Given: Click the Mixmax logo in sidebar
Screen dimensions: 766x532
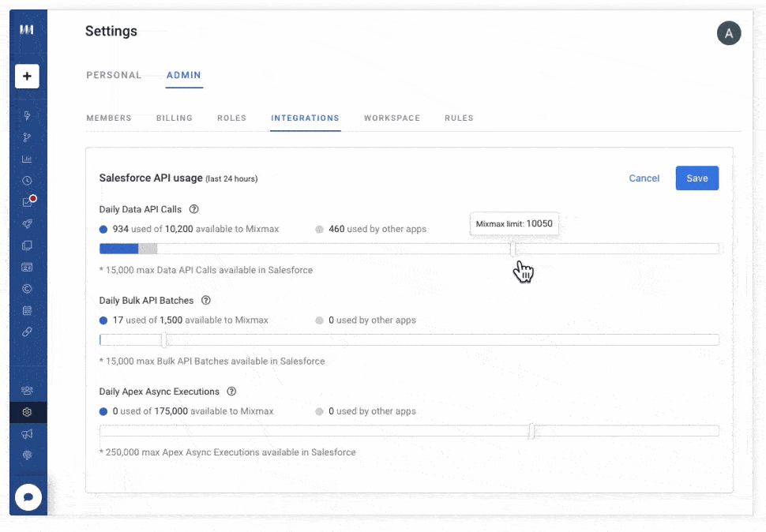Looking at the screenshot, I should pyautogui.click(x=27, y=30).
